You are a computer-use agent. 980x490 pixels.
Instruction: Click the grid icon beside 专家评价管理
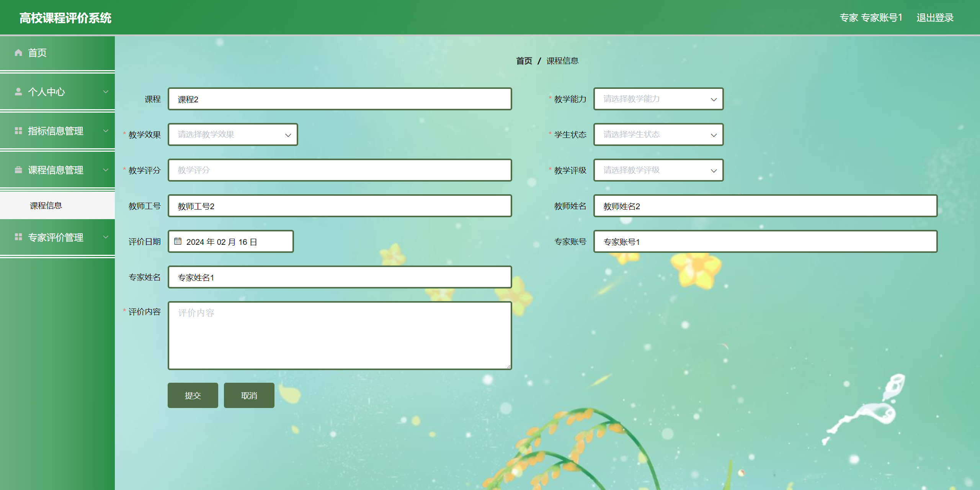(x=18, y=237)
